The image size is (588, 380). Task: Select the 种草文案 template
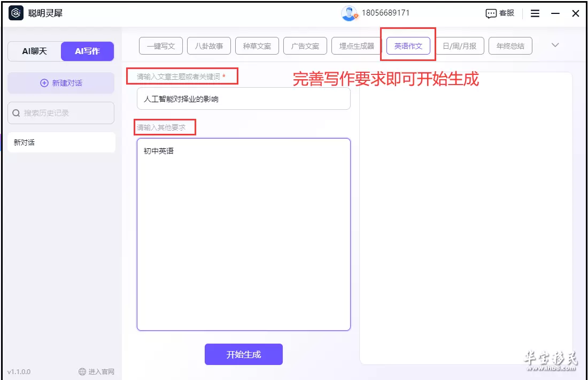[257, 46]
